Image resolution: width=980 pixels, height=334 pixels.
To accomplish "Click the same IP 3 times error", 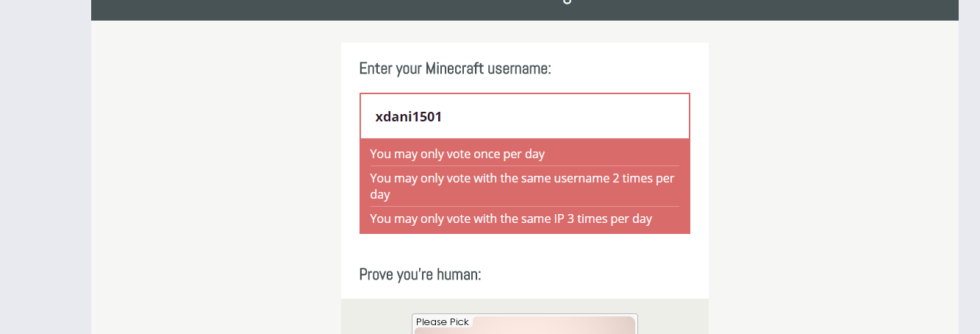I will coord(511,218).
